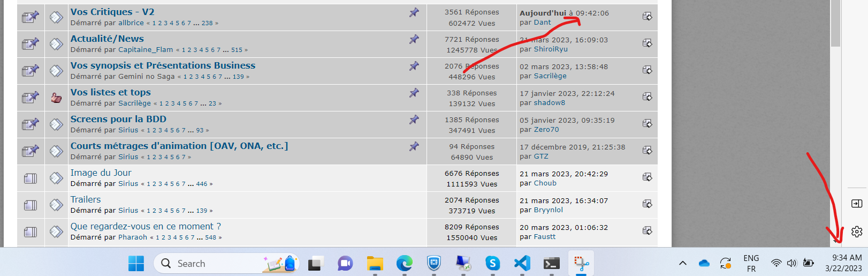Click the taskbar Search box

click(x=227, y=263)
